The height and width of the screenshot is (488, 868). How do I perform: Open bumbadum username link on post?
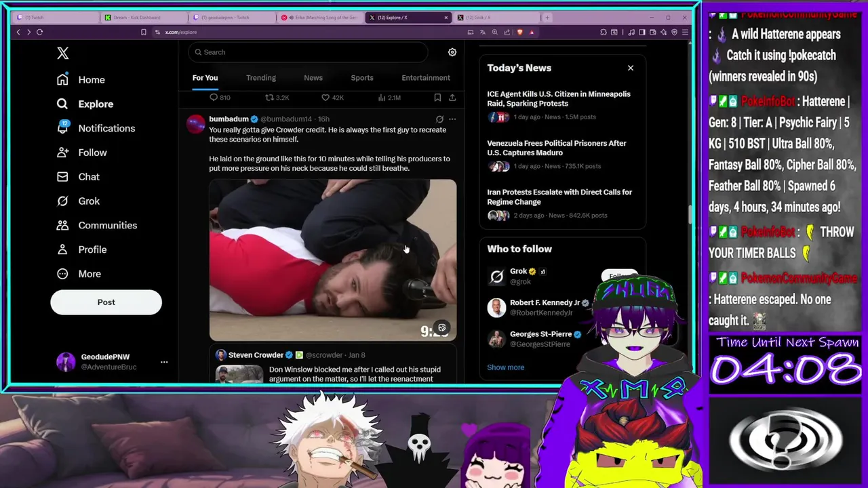point(229,119)
